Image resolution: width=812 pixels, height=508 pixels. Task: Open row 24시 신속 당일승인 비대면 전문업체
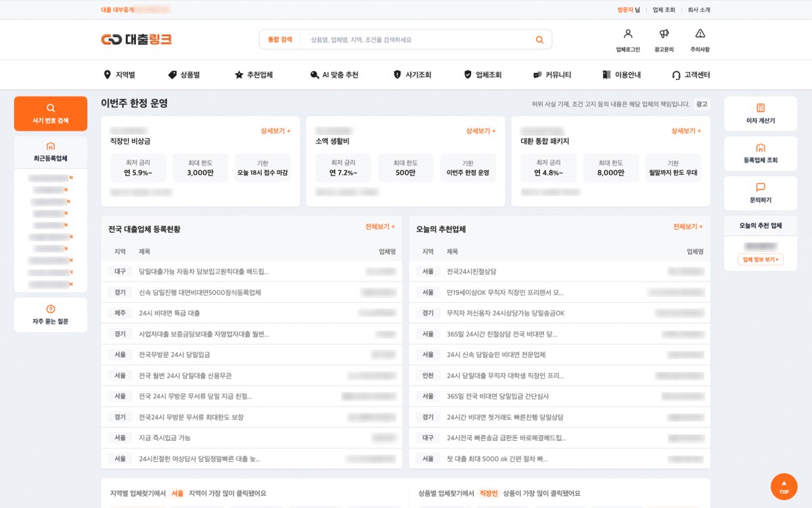[560, 355]
